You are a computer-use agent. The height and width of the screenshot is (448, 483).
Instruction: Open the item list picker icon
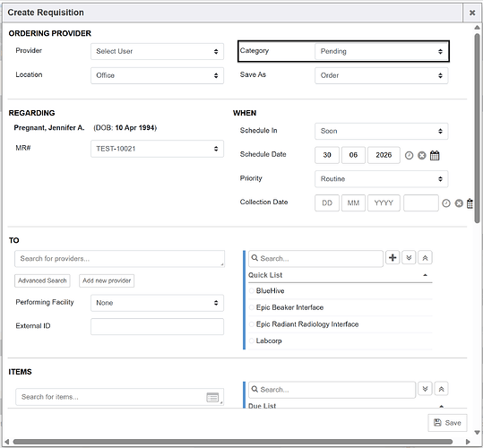tap(212, 397)
